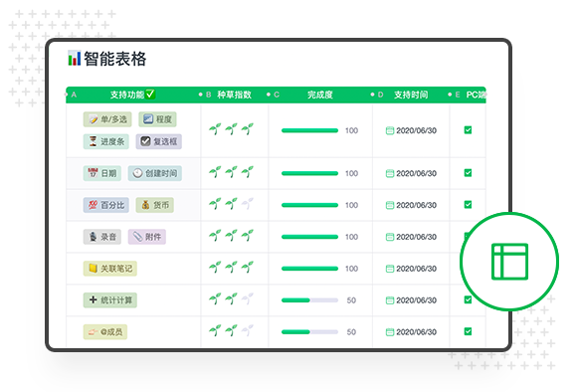The width and height of the screenshot is (577, 392).
Task: Click the 50 progress bar in 统计计算 row
Action: click(x=309, y=300)
